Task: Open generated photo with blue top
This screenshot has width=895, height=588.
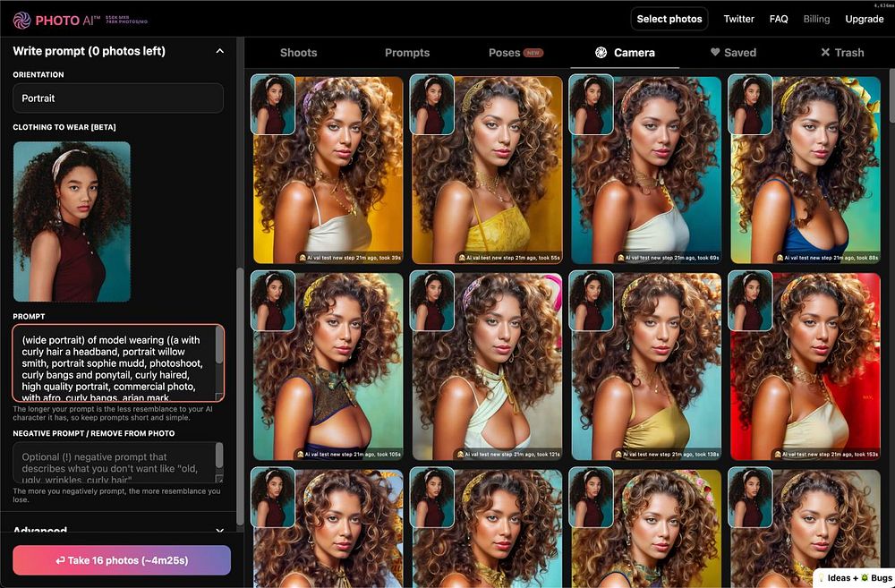Action: pos(805,169)
